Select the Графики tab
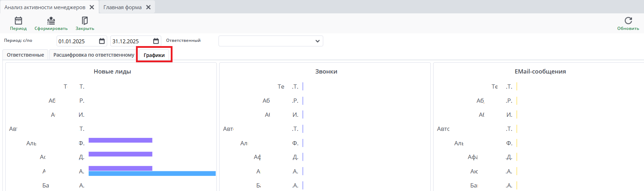Screen dimensions: 644x191 (154, 55)
